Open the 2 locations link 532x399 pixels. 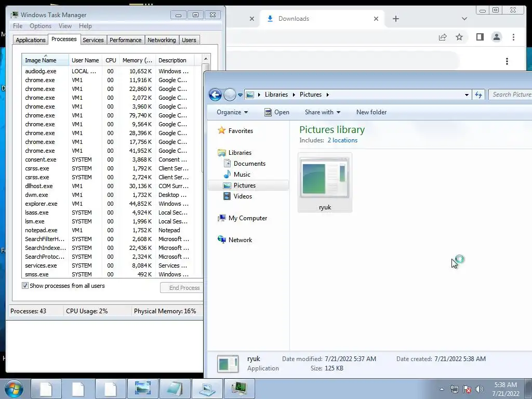tap(342, 140)
